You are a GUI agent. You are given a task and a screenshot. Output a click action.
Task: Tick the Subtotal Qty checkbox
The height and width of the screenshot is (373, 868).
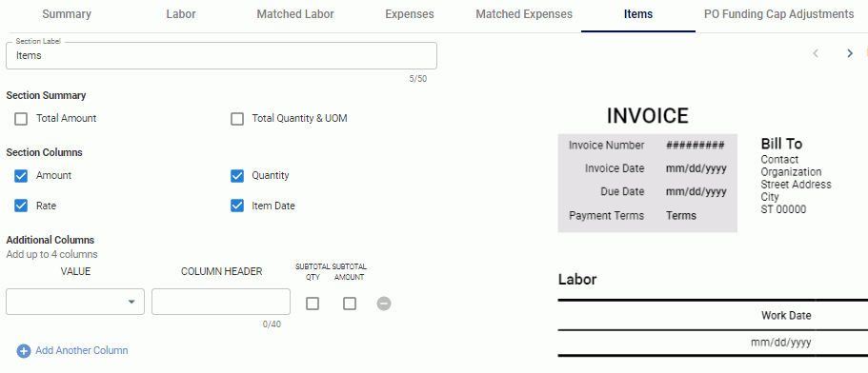pos(313,304)
